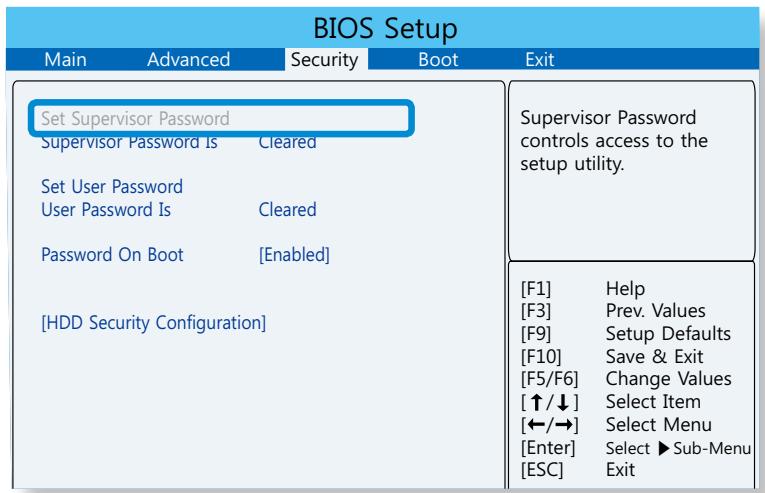Open the Exit tab

[x=538, y=61]
